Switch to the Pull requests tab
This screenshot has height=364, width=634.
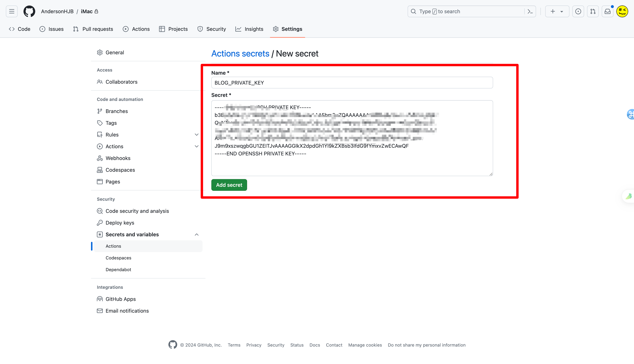(x=93, y=29)
